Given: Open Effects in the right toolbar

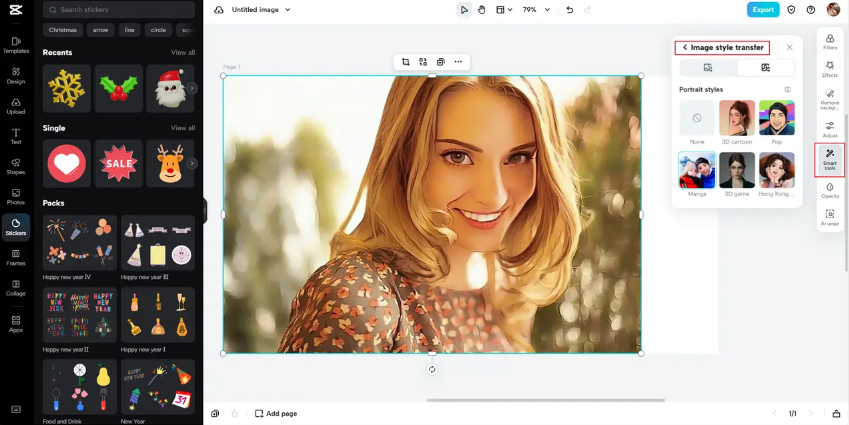Looking at the screenshot, I should [x=830, y=69].
